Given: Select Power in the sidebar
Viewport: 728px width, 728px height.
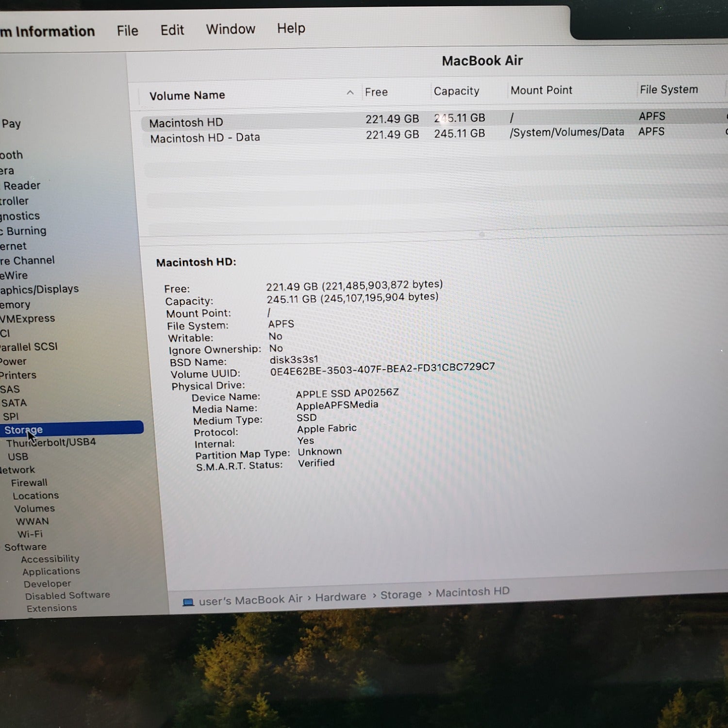Looking at the screenshot, I should click(x=13, y=362).
